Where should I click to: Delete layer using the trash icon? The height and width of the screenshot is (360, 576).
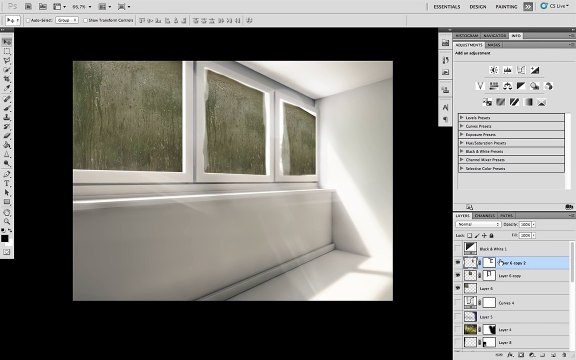click(x=565, y=355)
